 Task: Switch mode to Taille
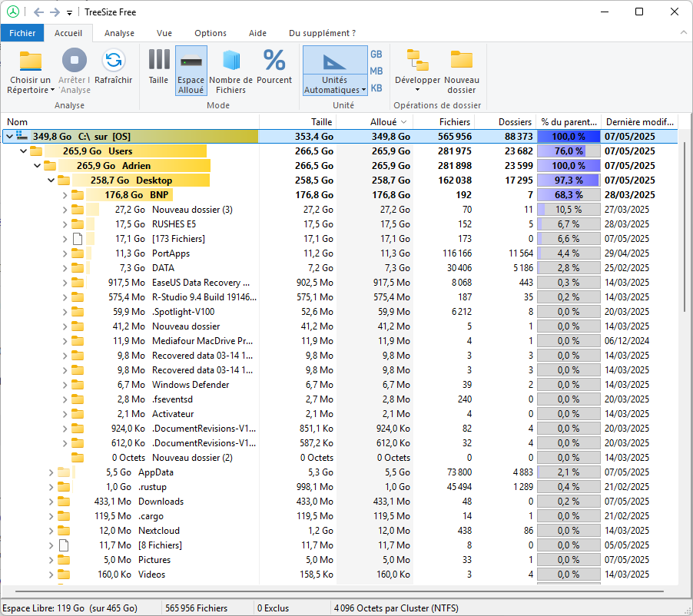point(159,66)
